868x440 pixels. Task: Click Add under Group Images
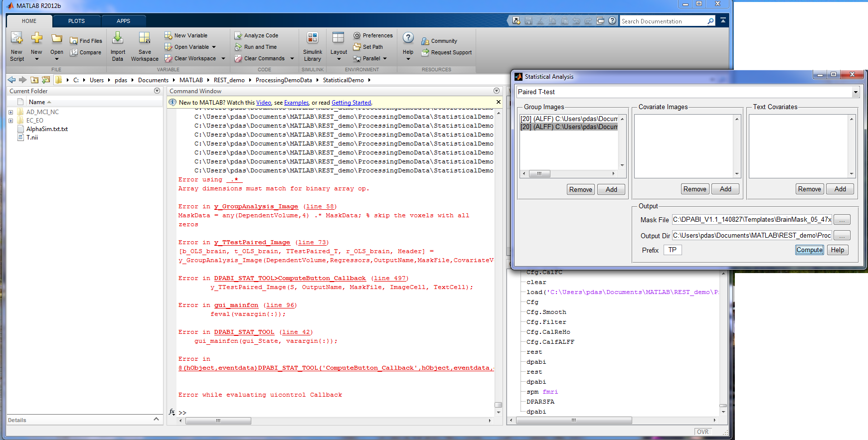tap(611, 189)
